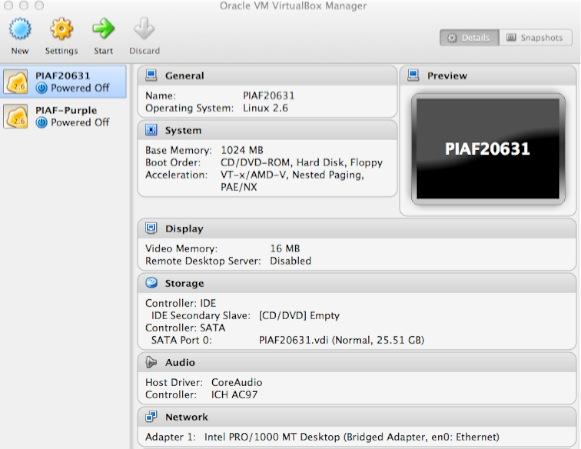Click the Storage section disk icon

[x=151, y=283]
